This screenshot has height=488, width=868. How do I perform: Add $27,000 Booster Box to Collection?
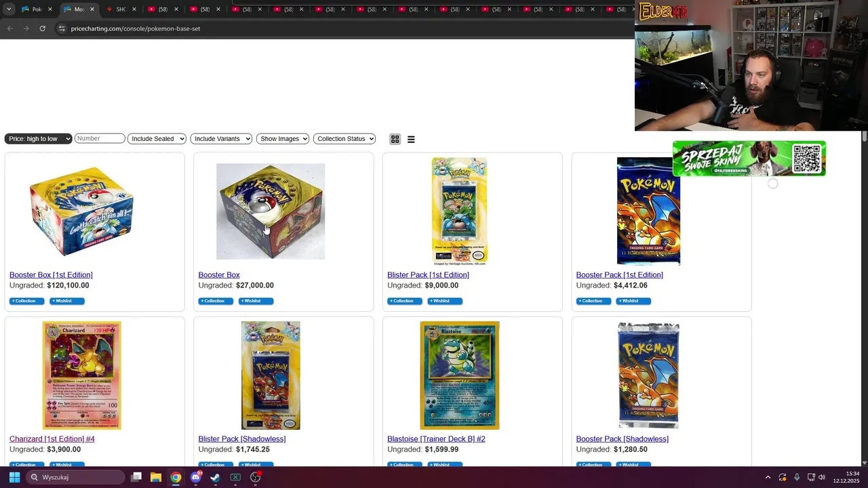pos(216,301)
